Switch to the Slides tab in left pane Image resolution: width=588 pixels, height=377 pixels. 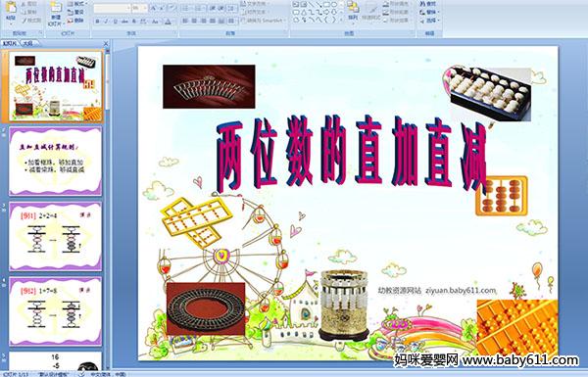pos(10,43)
